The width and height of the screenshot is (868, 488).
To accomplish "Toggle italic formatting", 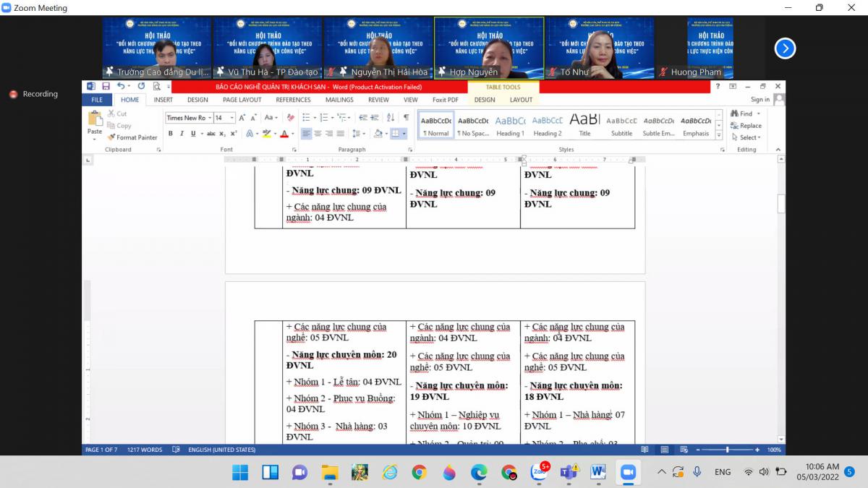I will pos(182,134).
